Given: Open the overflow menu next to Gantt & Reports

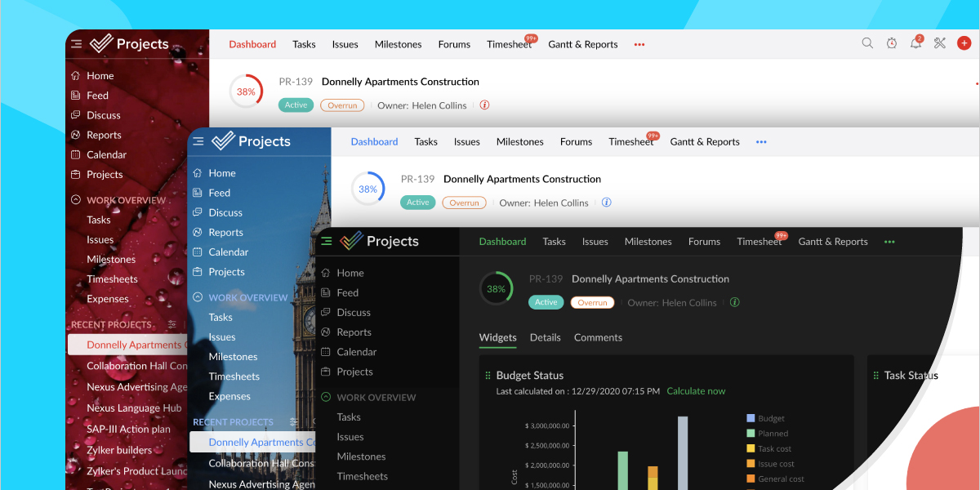Looking at the screenshot, I should point(889,242).
